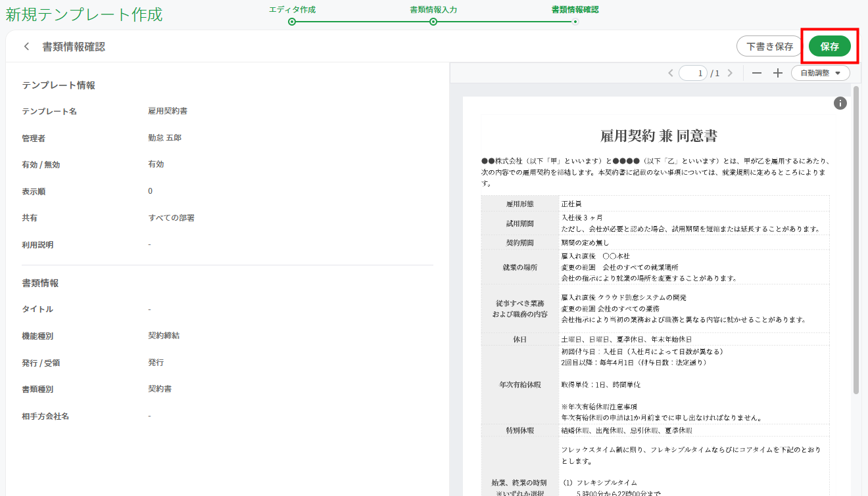This screenshot has height=496, width=868.
Task: Click the 雇用形態 row in preview table
Action: 655,204
